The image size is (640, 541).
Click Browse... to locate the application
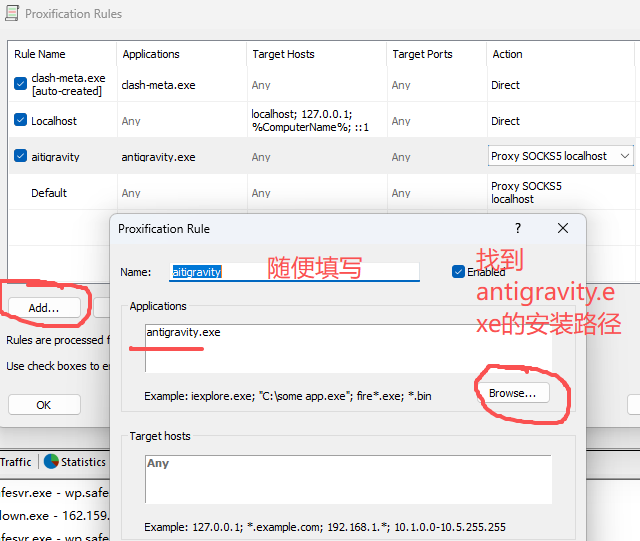click(512, 393)
